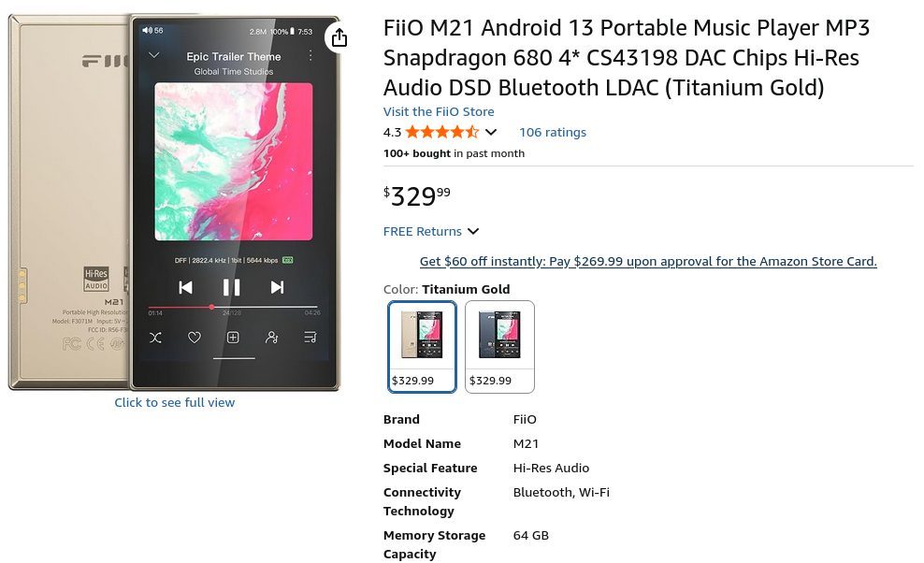
Task: Open the Amazon Store Card $60 off offer
Action: (648, 261)
